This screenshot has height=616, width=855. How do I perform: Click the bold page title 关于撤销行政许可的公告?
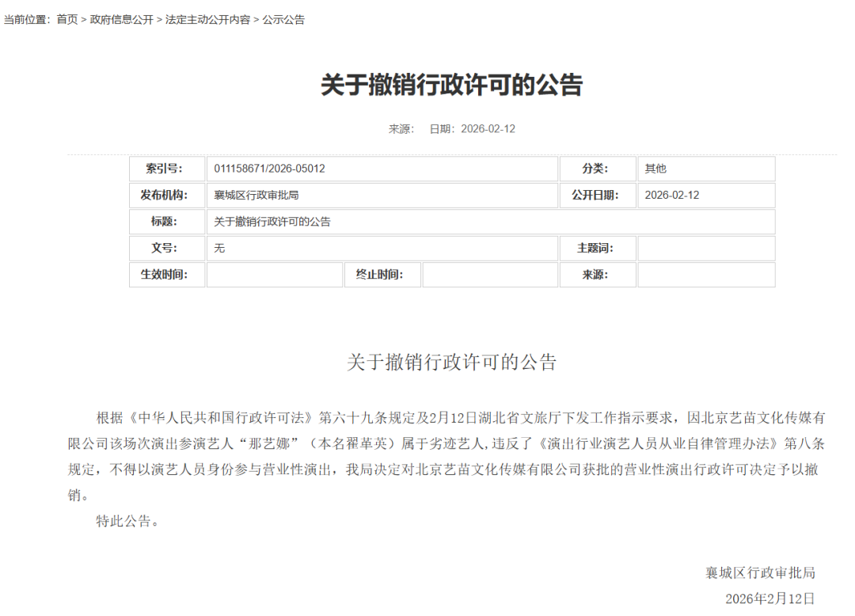(x=451, y=85)
